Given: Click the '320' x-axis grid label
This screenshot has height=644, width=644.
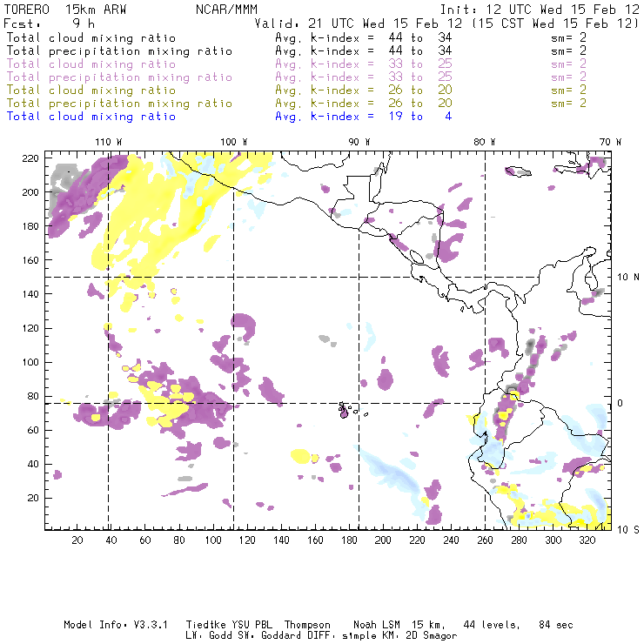Looking at the screenshot, I should point(587,540).
